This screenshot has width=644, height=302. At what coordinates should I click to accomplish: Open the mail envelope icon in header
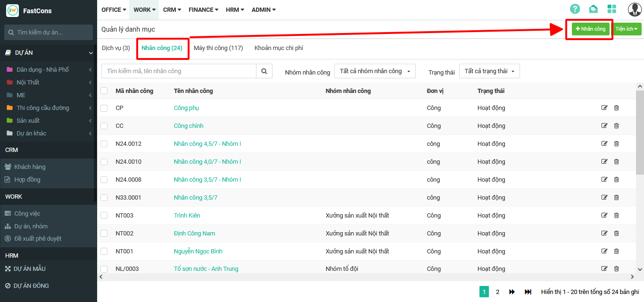(593, 9)
